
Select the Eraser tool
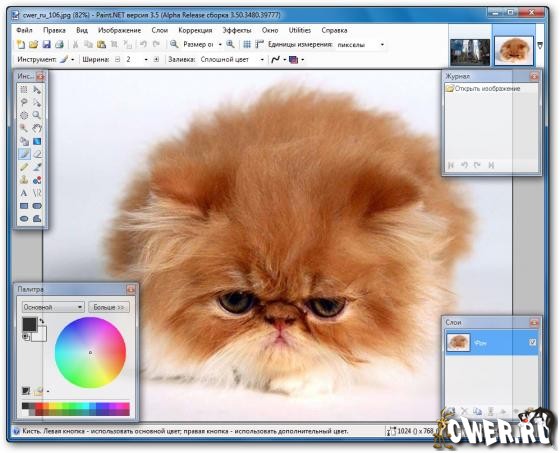click(37, 154)
